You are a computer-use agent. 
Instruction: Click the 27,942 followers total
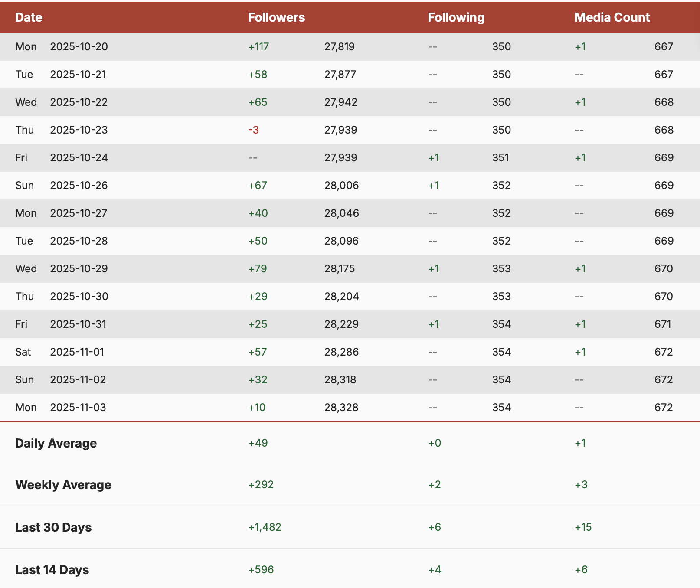(x=341, y=102)
